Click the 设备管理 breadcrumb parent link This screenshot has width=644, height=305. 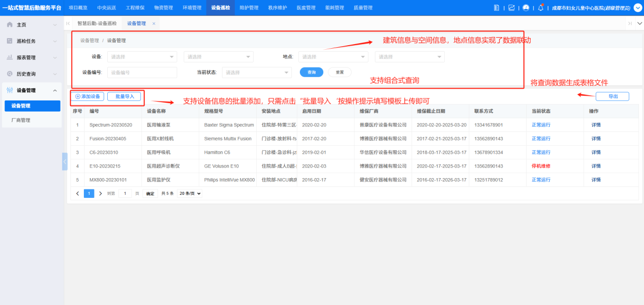(x=89, y=41)
